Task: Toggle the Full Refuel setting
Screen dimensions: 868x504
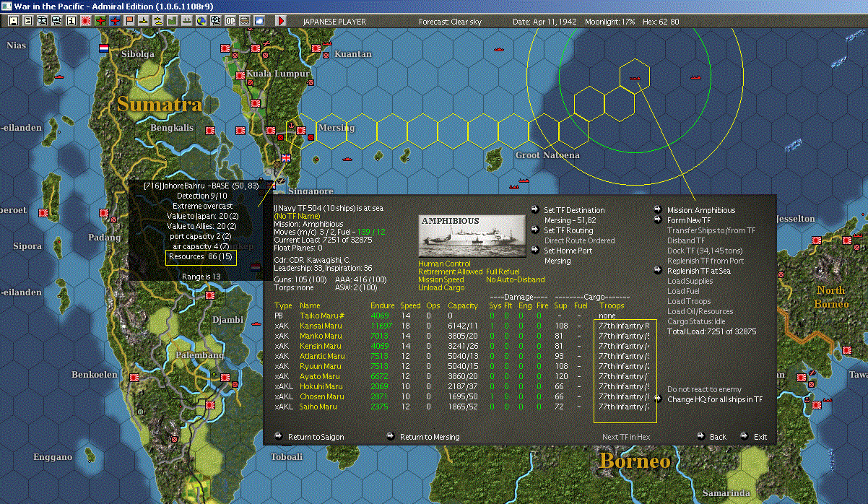Action: pyautogui.click(x=503, y=271)
